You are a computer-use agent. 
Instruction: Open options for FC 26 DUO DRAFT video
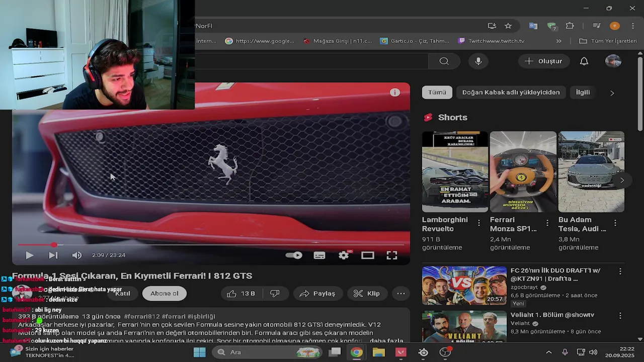coord(620,271)
